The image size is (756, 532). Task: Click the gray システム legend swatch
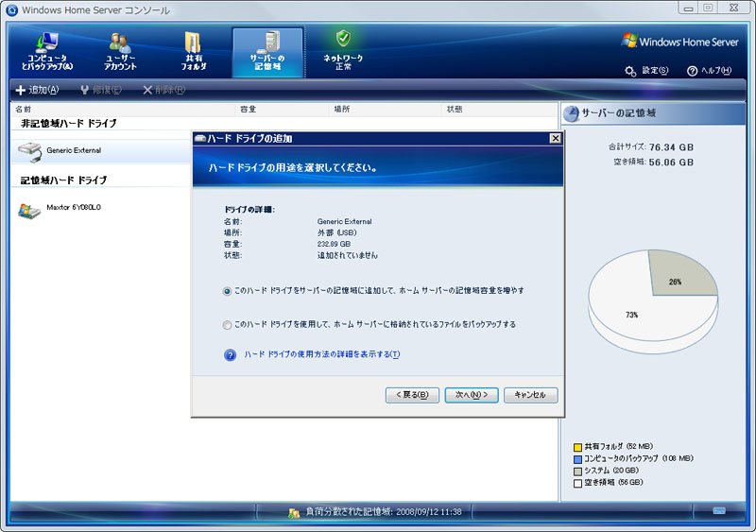[577, 472]
